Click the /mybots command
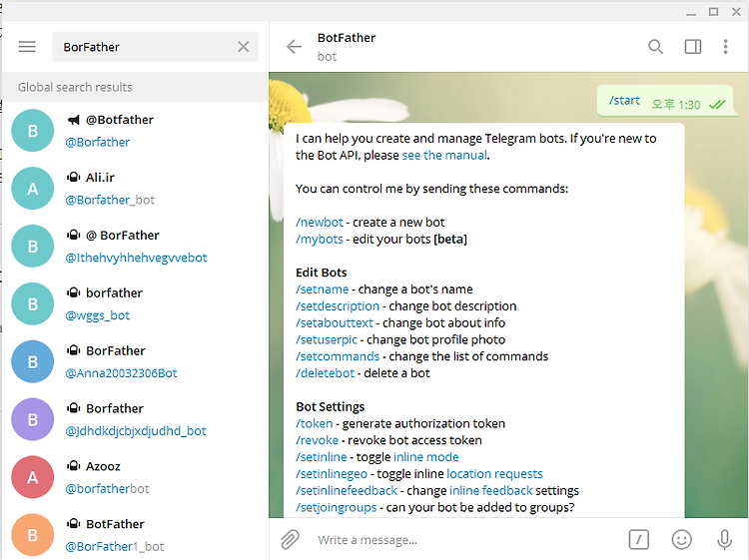 320,239
